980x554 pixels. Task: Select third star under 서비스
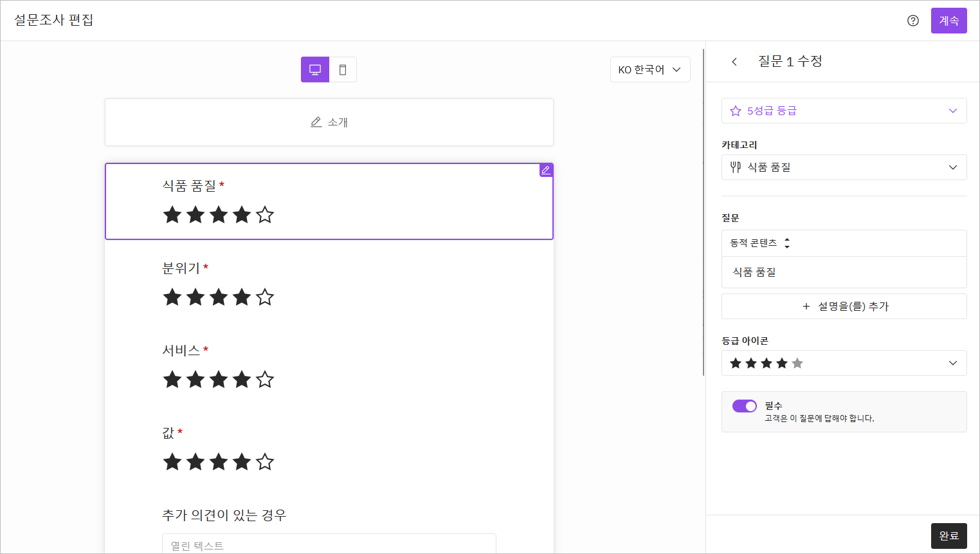[x=219, y=379]
